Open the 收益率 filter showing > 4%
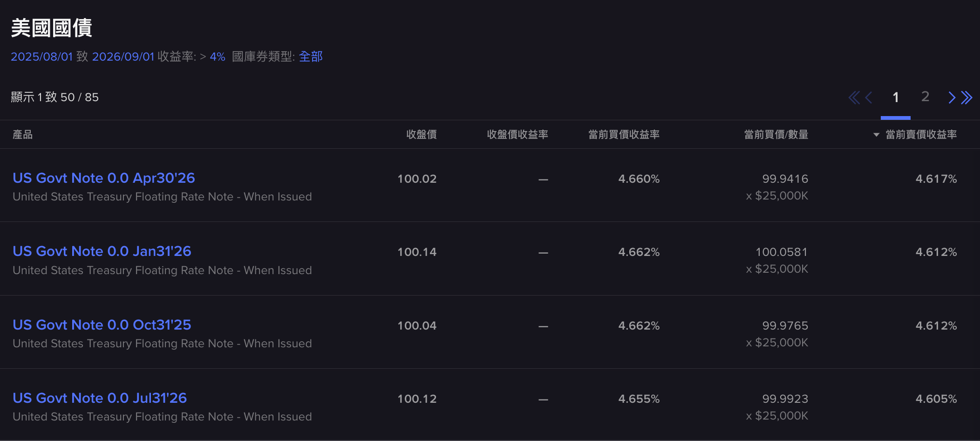Screen dimensions: 980x441 pos(213,56)
